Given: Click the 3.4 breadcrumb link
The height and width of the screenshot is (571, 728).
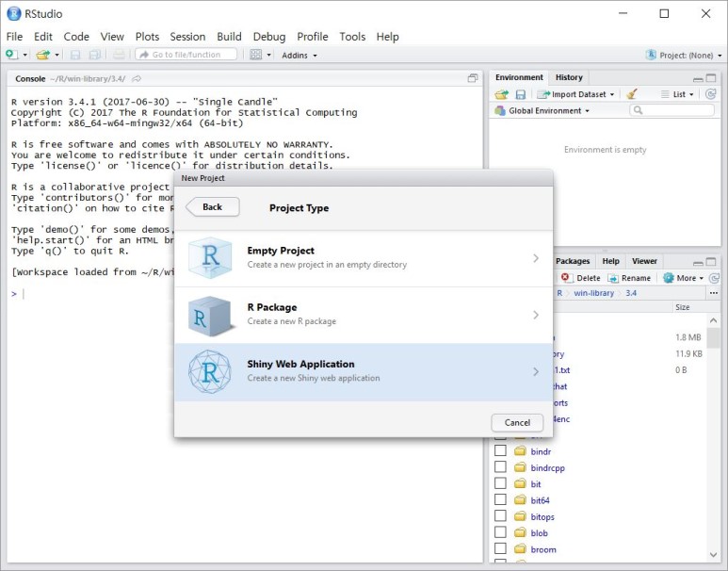Looking at the screenshot, I should [x=631, y=293].
